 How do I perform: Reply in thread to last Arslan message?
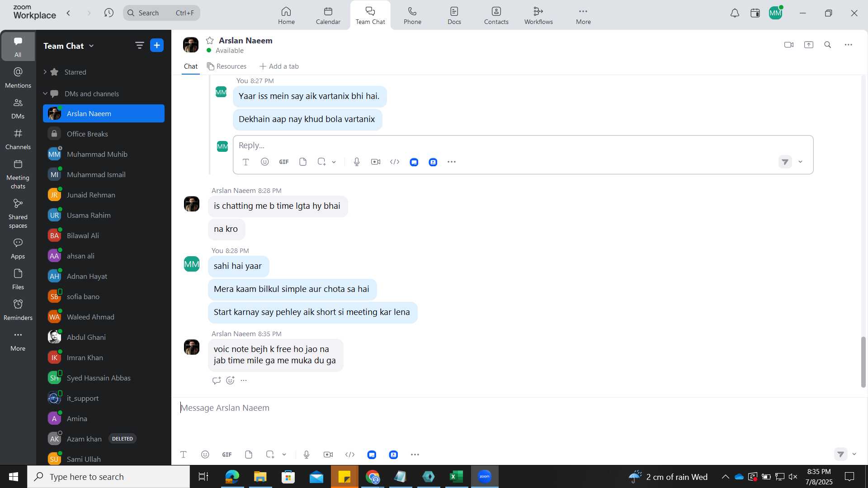[217, 380]
